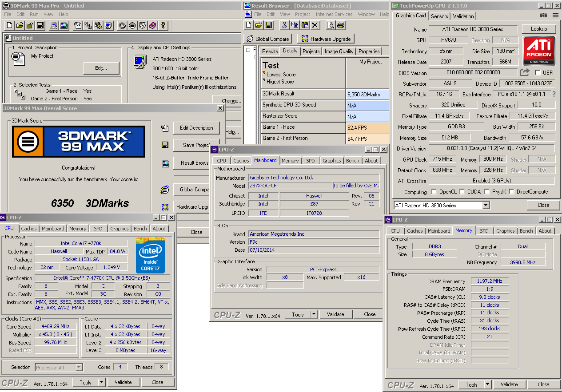Toggle the PhysX checkbox in GPU-Z
Image resolution: width=562 pixels, height=392 pixels.
488,192
